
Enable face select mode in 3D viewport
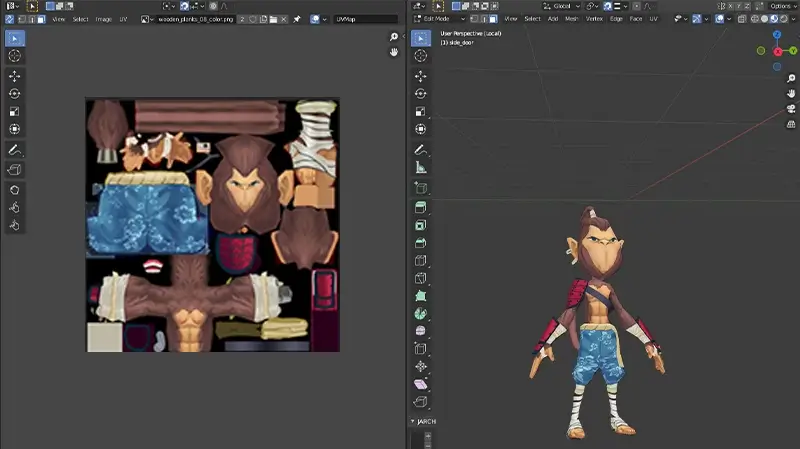(493, 19)
